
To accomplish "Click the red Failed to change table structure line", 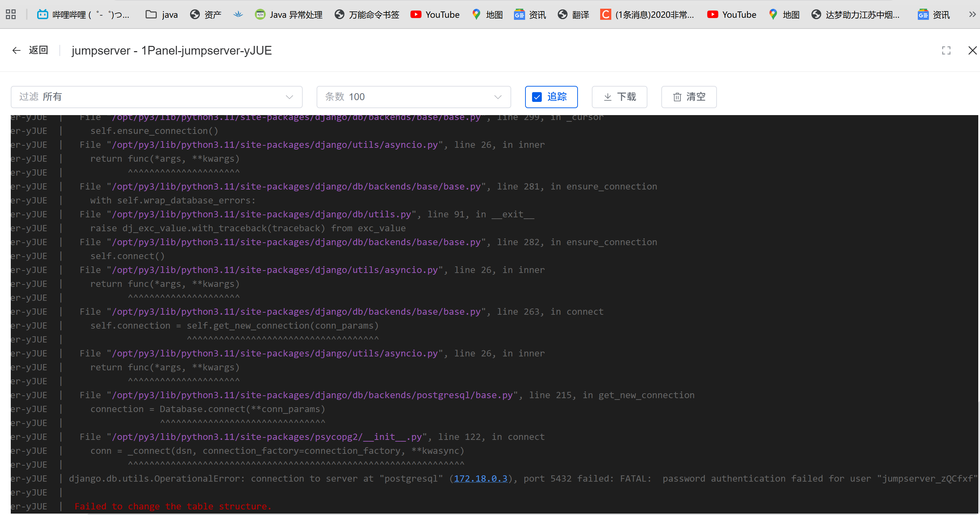I will coord(173,506).
